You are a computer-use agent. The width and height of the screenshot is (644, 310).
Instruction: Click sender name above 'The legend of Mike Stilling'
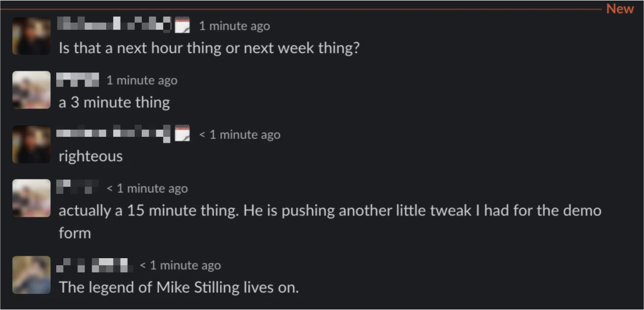coord(95,264)
